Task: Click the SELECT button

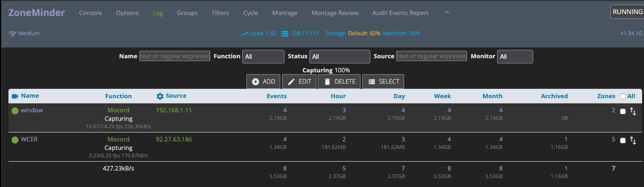Action: (x=383, y=81)
